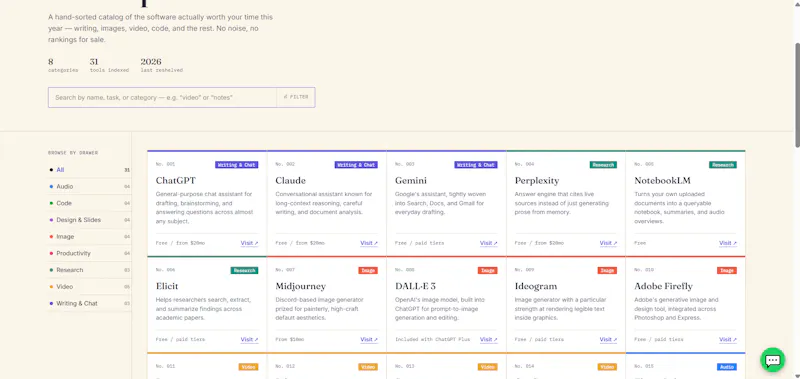Click Research tag on Perplexity card
The height and width of the screenshot is (379, 800).
[603, 165]
